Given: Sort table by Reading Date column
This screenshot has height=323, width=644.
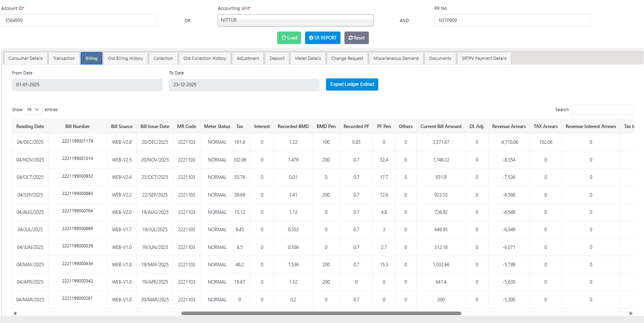Looking at the screenshot, I should pyautogui.click(x=30, y=126).
